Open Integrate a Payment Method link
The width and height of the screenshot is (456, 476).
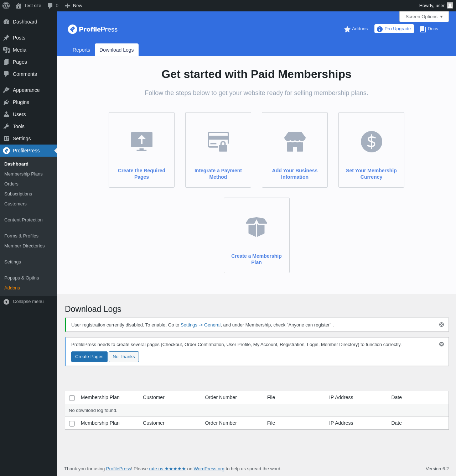(x=218, y=174)
